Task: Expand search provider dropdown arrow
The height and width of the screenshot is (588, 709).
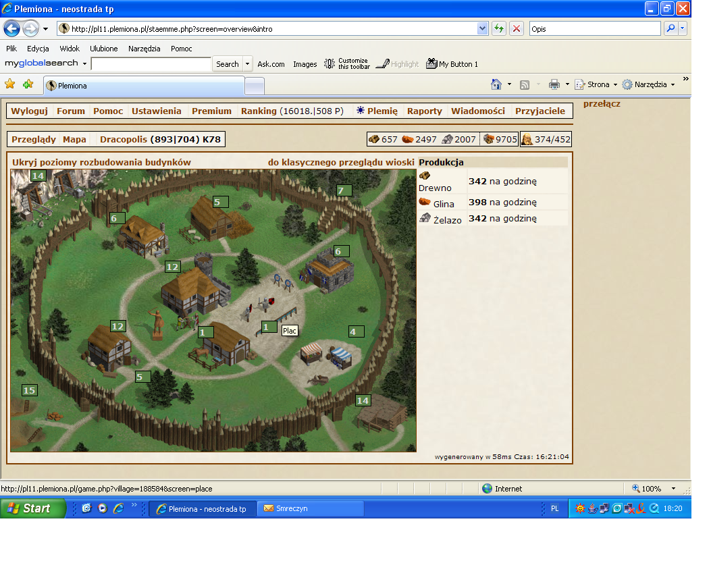Action: [682, 28]
